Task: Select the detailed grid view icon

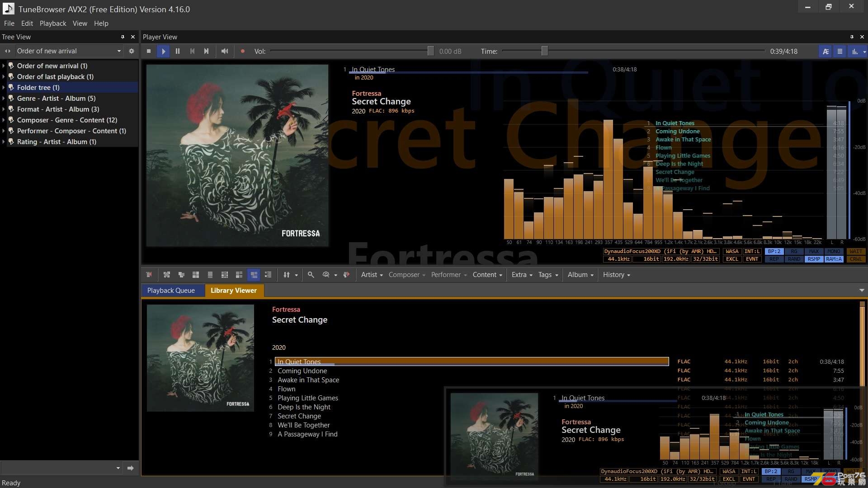Action: 225,275
